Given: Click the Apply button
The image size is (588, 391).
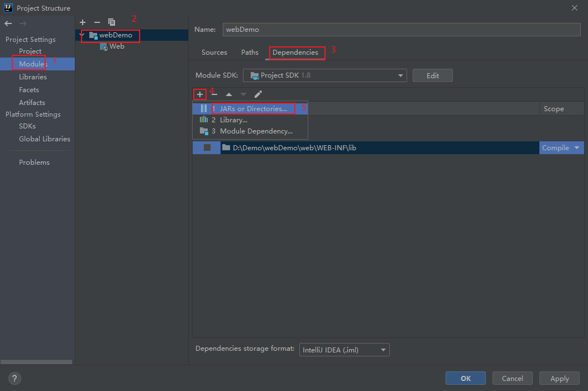Looking at the screenshot, I should click(x=560, y=378).
